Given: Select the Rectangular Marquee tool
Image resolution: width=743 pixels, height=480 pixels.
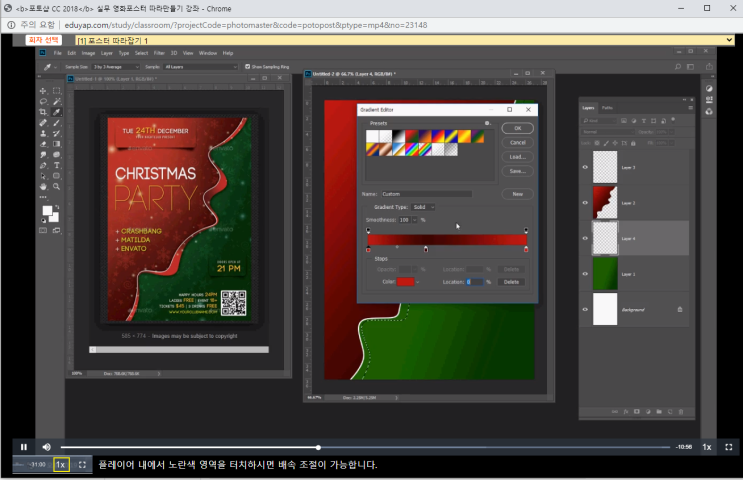Looking at the screenshot, I should click(56, 91).
